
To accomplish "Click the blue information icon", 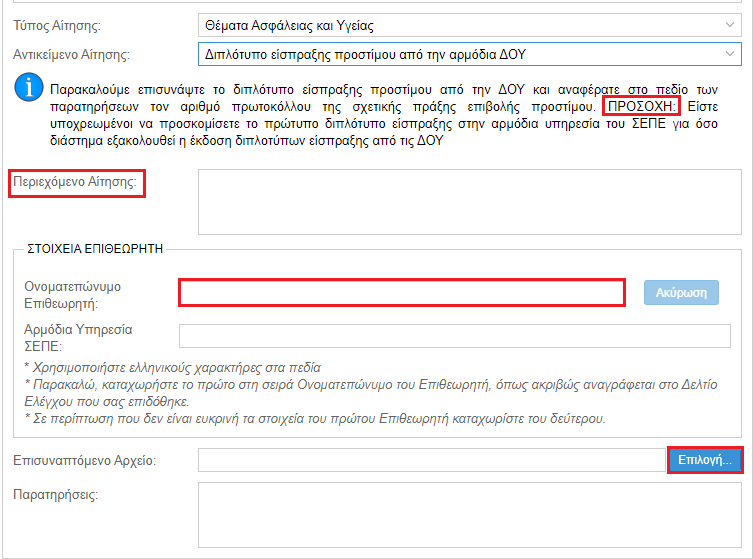I will (29, 87).
